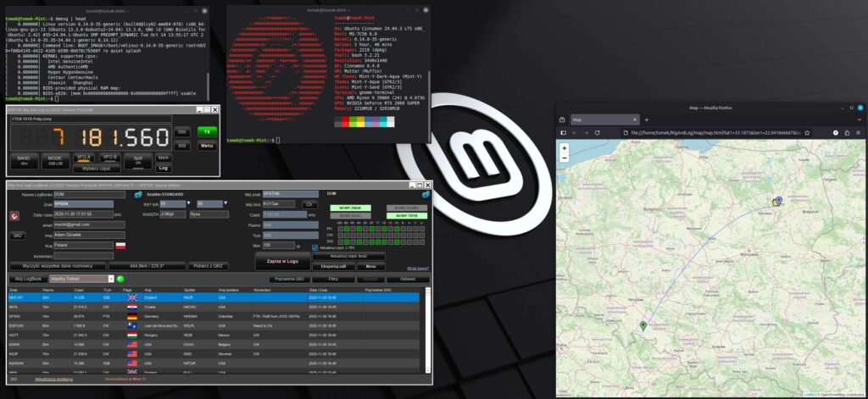Toggle Aktualizuj częst. z TRX checkbox

315,247
